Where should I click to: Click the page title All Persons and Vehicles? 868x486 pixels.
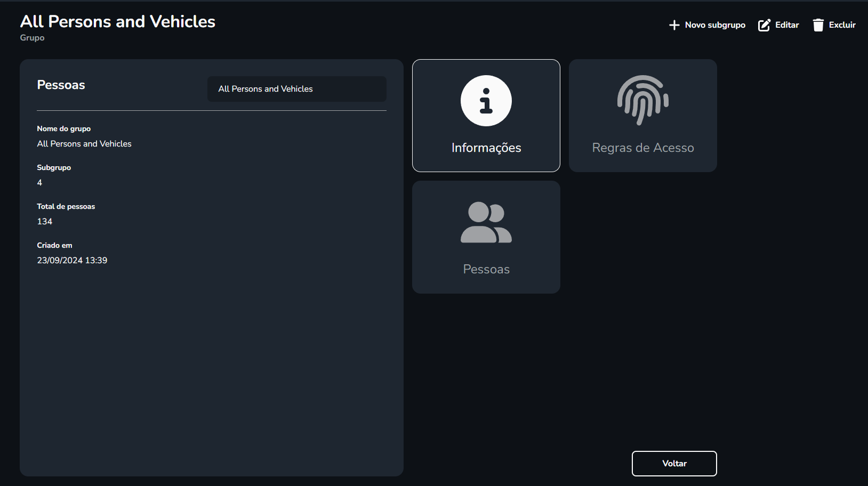point(118,21)
